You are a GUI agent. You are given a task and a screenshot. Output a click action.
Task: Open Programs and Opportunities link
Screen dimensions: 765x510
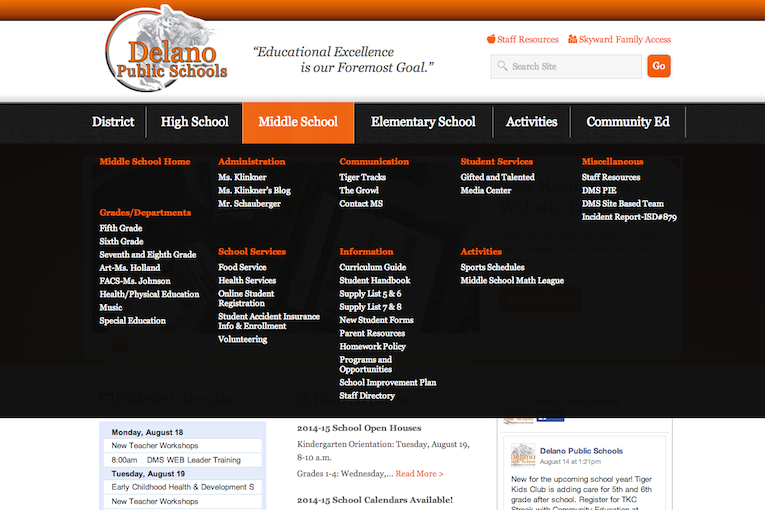365,364
